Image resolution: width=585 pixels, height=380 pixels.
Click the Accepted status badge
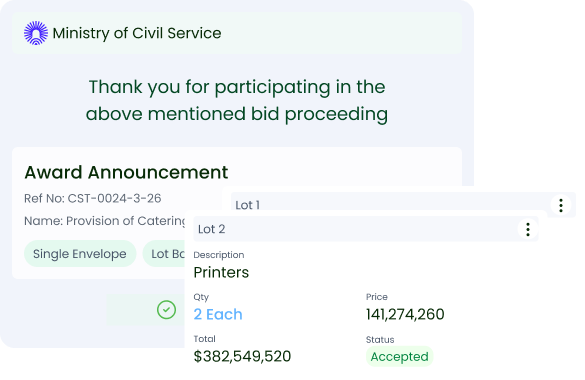399,357
